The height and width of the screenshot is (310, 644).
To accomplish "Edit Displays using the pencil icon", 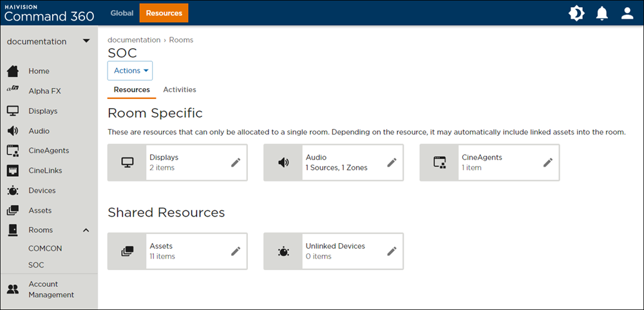I will coord(236,163).
